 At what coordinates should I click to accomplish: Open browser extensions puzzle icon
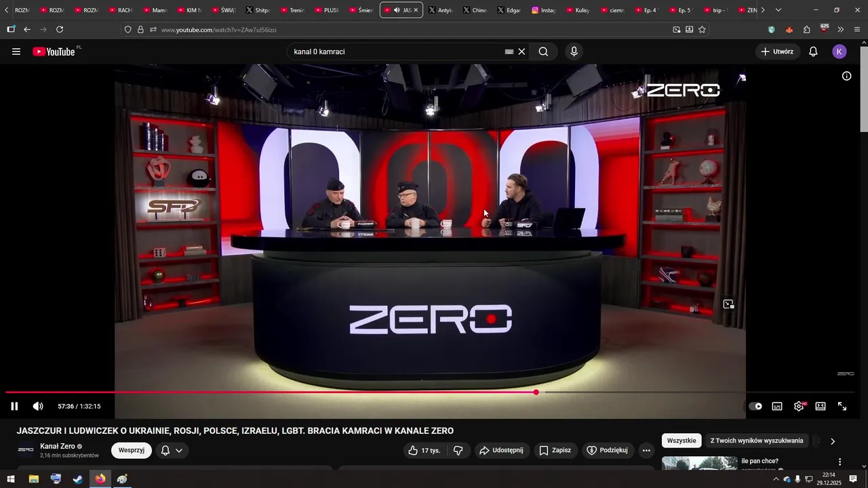(807, 30)
